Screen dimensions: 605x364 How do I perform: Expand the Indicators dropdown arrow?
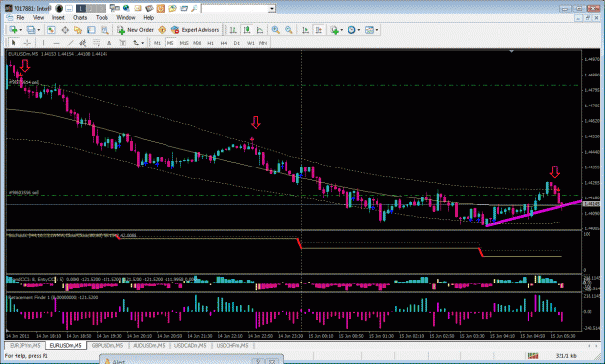point(341,30)
